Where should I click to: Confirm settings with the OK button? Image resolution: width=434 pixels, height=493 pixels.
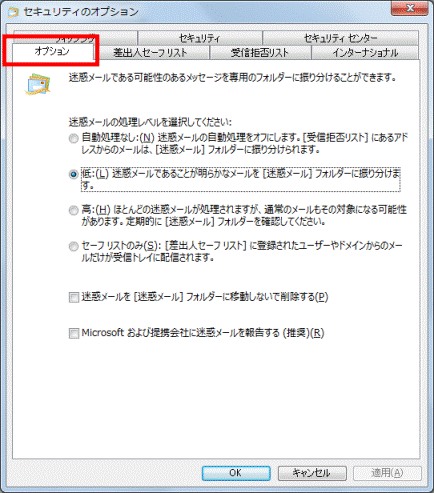pos(236,473)
